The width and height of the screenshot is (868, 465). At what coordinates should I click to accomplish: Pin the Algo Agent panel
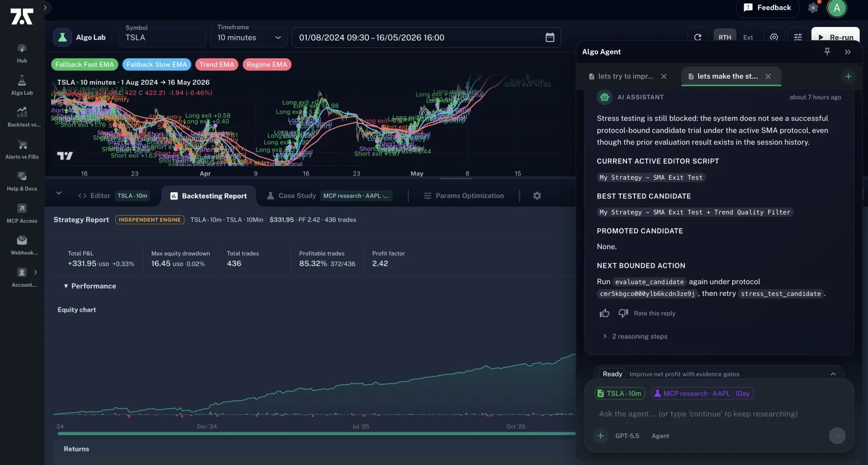[x=827, y=52]
